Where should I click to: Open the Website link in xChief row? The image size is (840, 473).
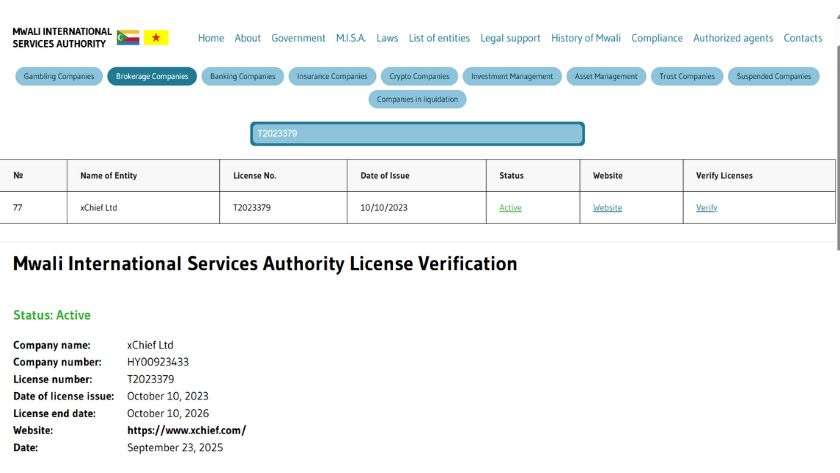point(607,208)
